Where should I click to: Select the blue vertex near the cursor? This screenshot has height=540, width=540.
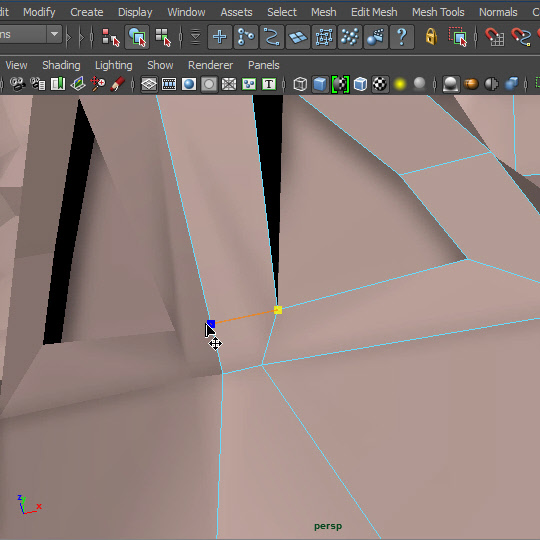tap(211, 324)
